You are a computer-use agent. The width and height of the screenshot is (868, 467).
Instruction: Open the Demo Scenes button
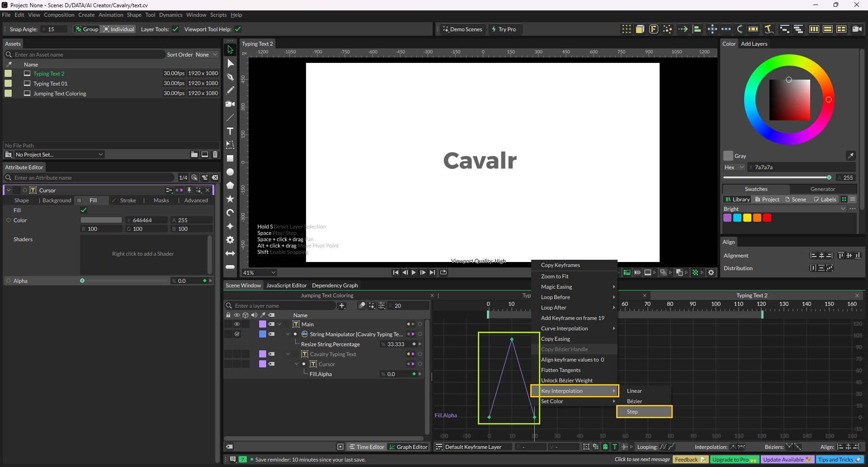pos(462,29)
